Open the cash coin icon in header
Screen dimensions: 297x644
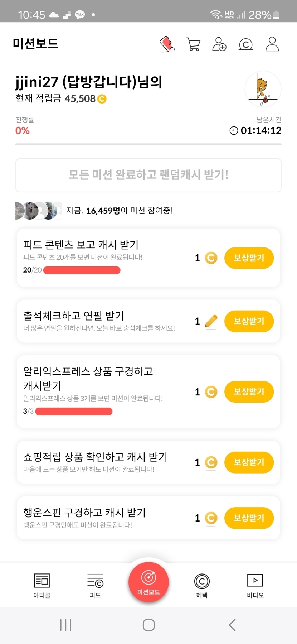tap(245, 44)
